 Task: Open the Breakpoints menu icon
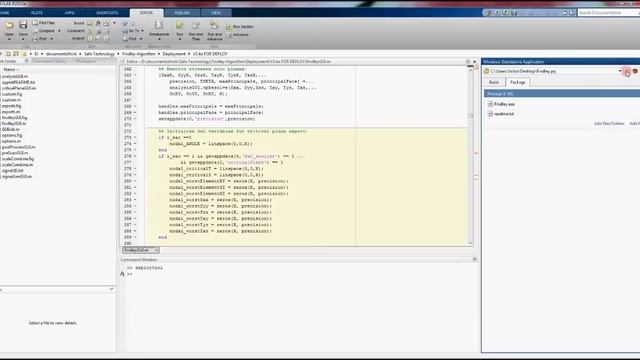[159, 26]
